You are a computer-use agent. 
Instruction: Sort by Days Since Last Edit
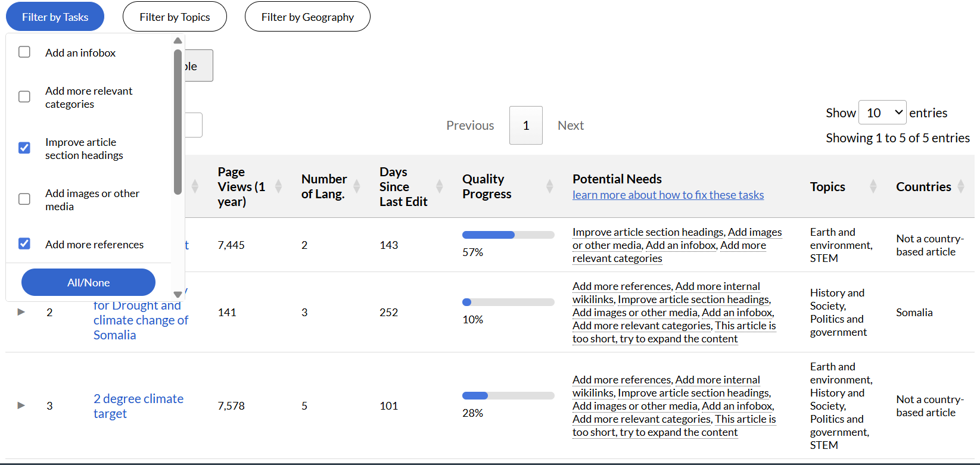pyautogui.click(x=440, y=186)
